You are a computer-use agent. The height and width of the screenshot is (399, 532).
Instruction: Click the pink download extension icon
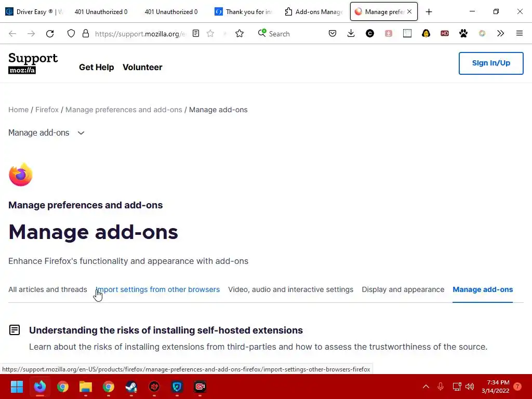pyautogui.click(x=389, y=33)
